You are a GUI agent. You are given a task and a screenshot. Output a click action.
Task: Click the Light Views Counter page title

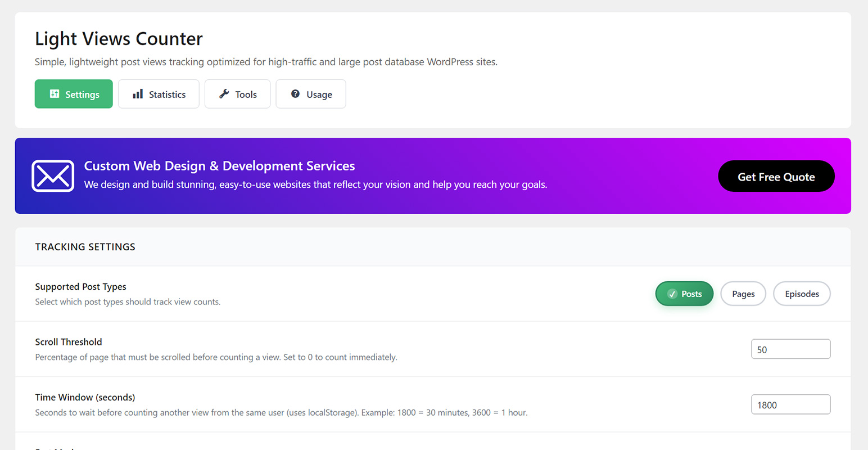click(119, 39)
